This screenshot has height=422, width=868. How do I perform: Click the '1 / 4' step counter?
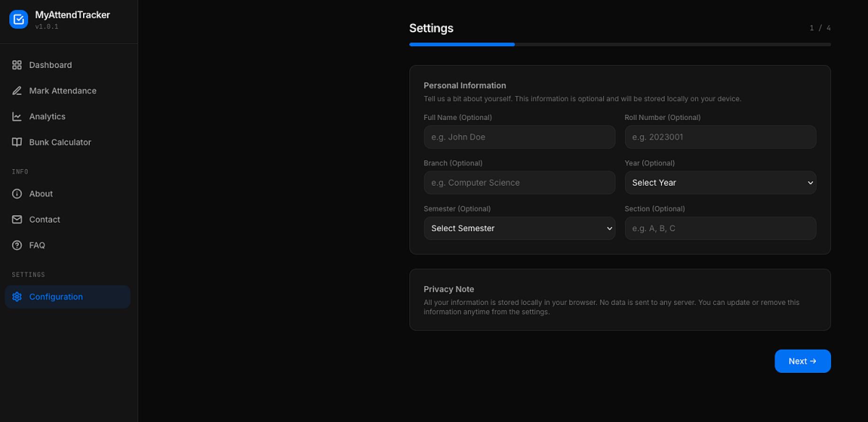820,28
